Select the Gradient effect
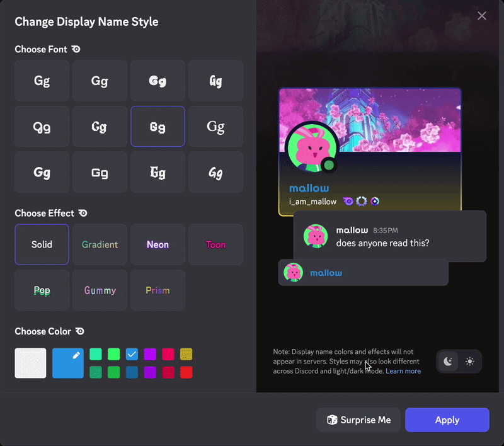504x446 pixels. pyautogui.click(x=100, y=244)
